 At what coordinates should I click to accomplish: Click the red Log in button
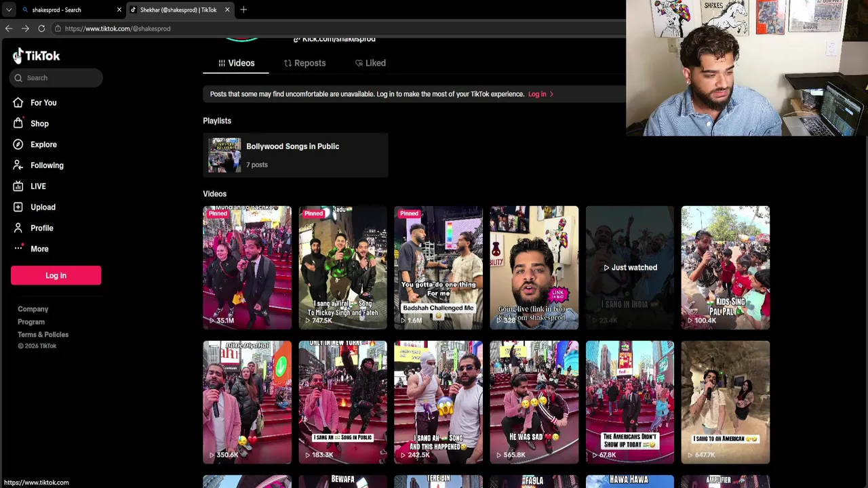56,275
